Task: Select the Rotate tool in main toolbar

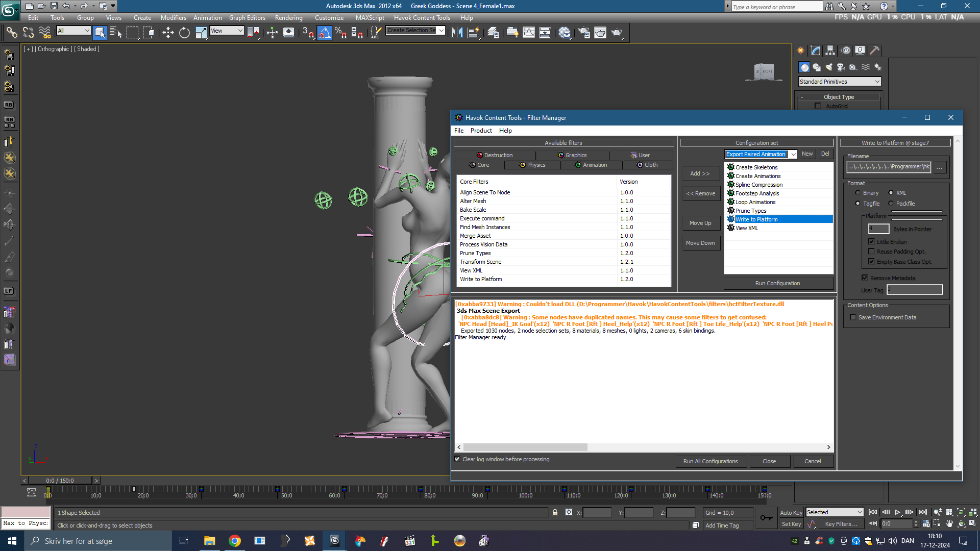Action: (x=184, y=33)
